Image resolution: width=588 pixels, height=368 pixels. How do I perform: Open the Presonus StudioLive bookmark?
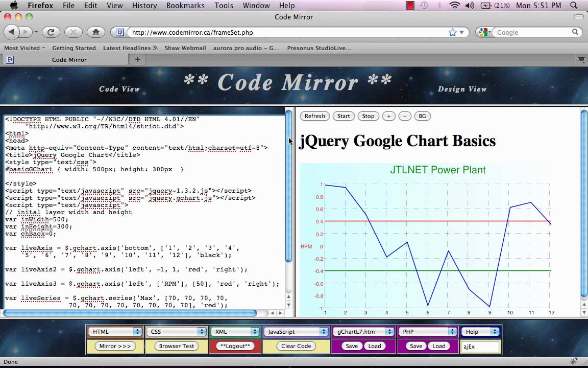coord(318,48)
